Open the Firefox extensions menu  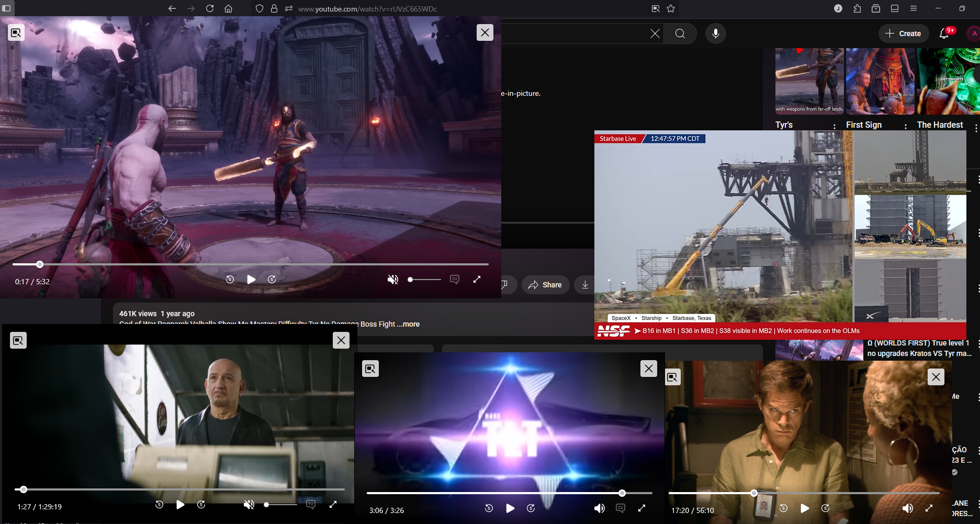[x=857, y=8]
